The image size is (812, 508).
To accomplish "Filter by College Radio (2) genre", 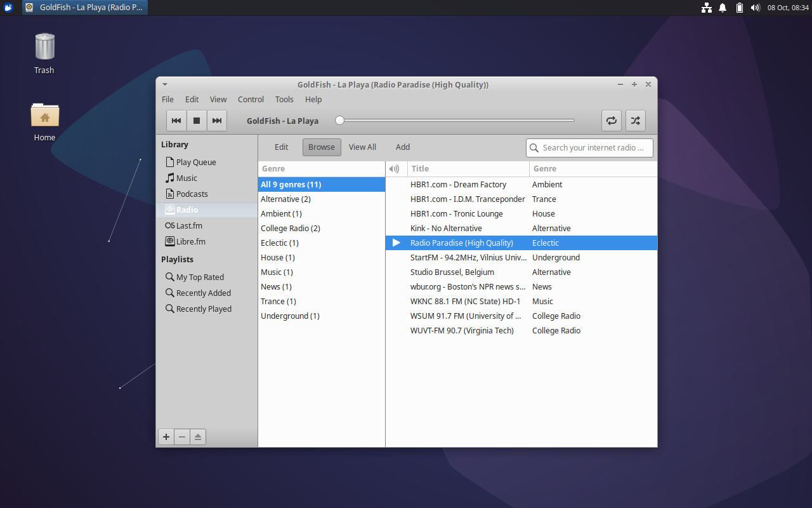I will (x=322, y=228).
